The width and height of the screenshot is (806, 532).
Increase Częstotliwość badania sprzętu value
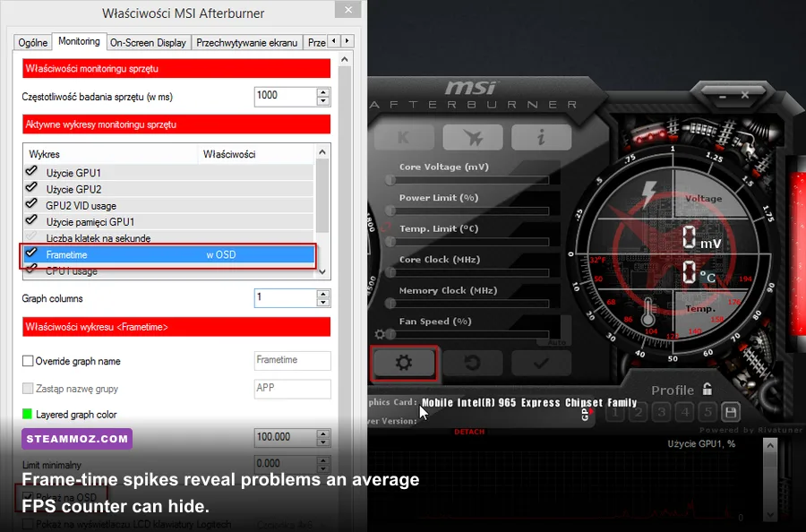[323, 92]
